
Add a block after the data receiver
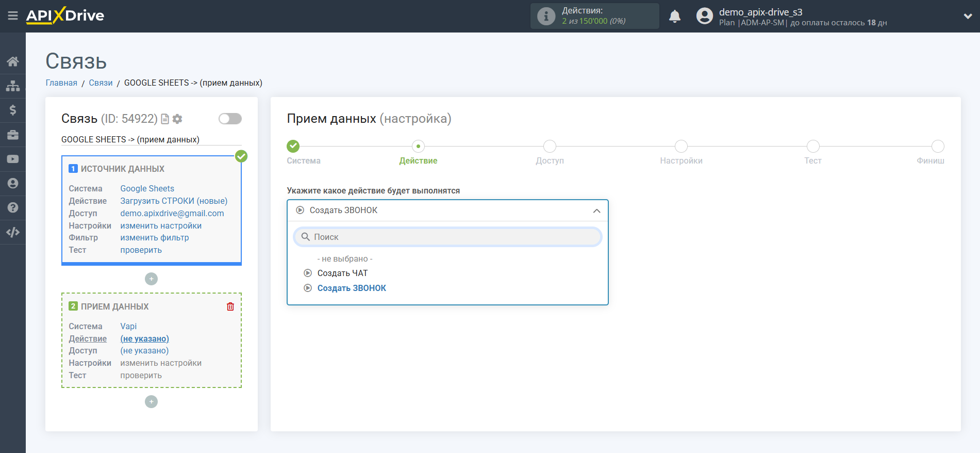click(x=151, y=401)
